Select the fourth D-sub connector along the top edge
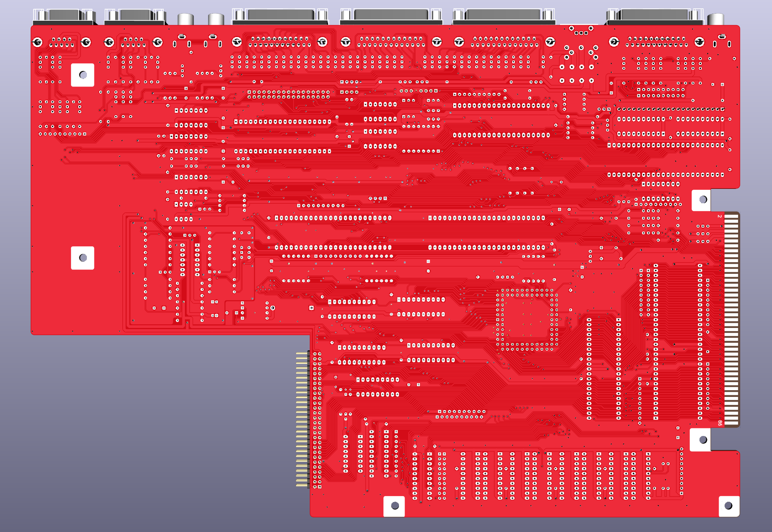Screen dimensions: 772x532 tap(391, 17)
